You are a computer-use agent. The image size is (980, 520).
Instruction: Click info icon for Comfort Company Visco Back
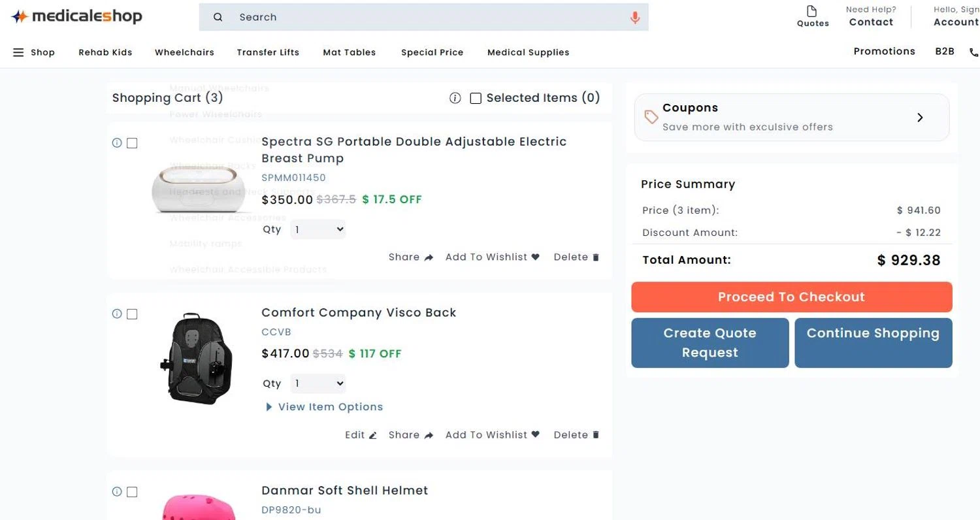[117, 314]
